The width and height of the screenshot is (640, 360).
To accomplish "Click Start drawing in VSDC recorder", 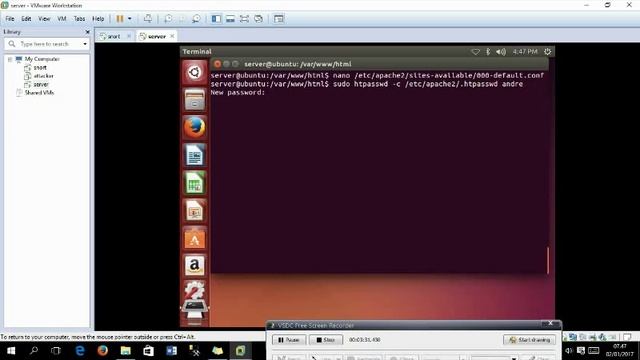I will (529, 340).
